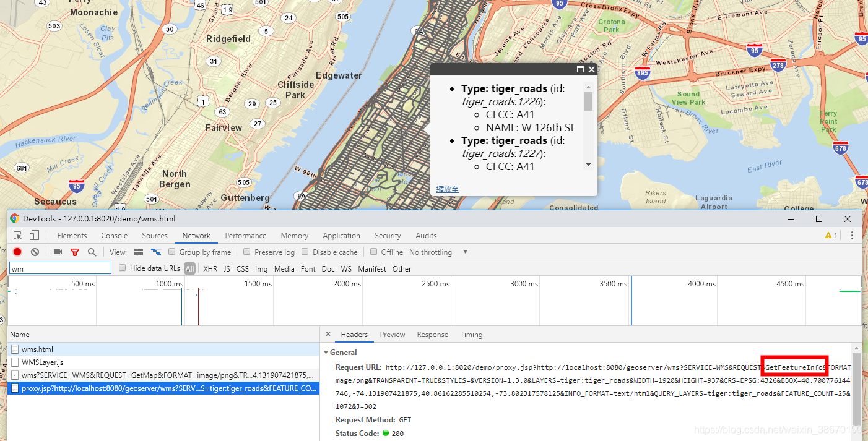868x441 pixels.
Task: Check the Disable cache option
Action: (x=305, y=252)
